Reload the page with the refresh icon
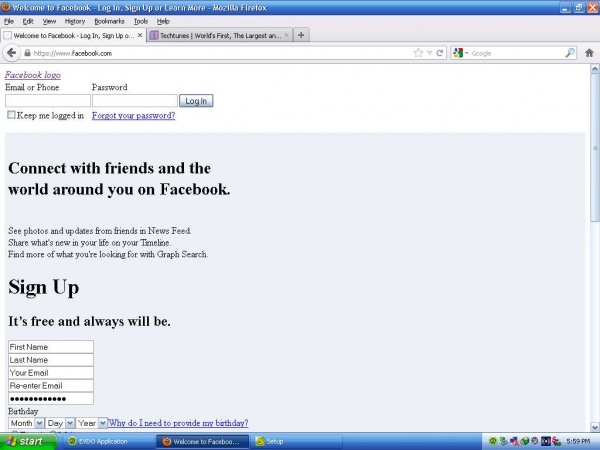The height and width of the screenshot is (450, 600). (x=440, y=53)
